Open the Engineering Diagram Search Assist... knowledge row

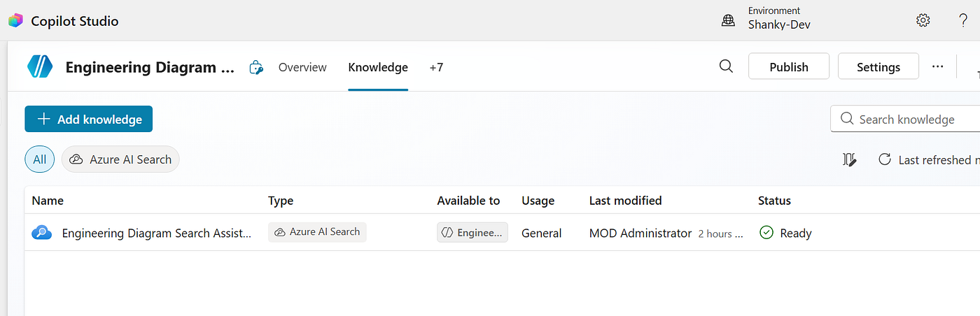[157, 234]
